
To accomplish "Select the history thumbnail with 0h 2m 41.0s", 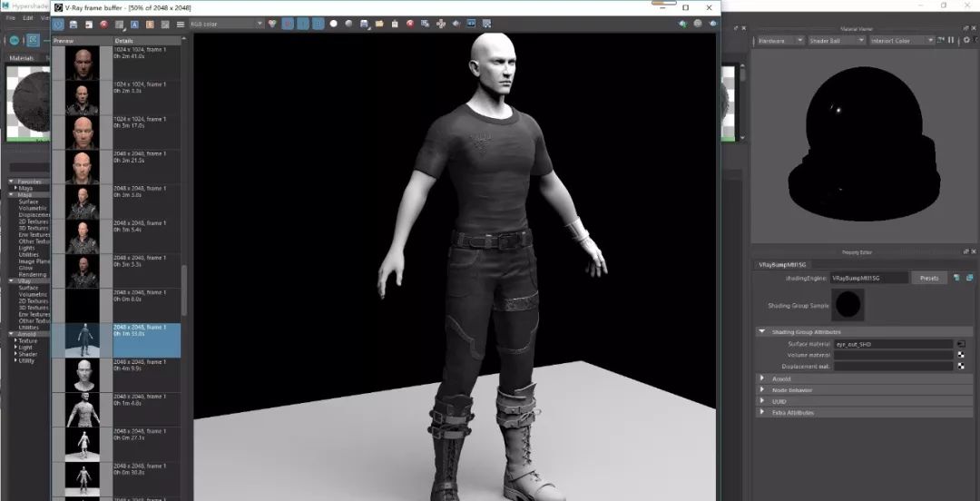I will pyautogui.click(x=83, y=64).
